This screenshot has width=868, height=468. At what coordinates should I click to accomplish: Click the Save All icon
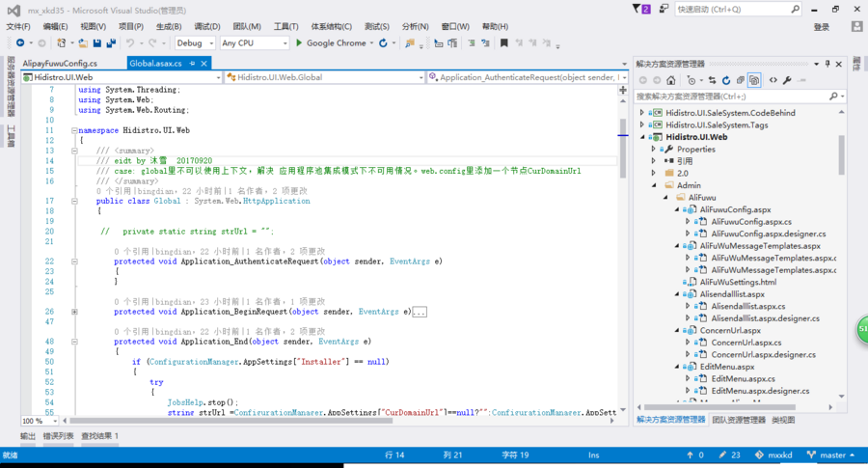pos(111,42)
